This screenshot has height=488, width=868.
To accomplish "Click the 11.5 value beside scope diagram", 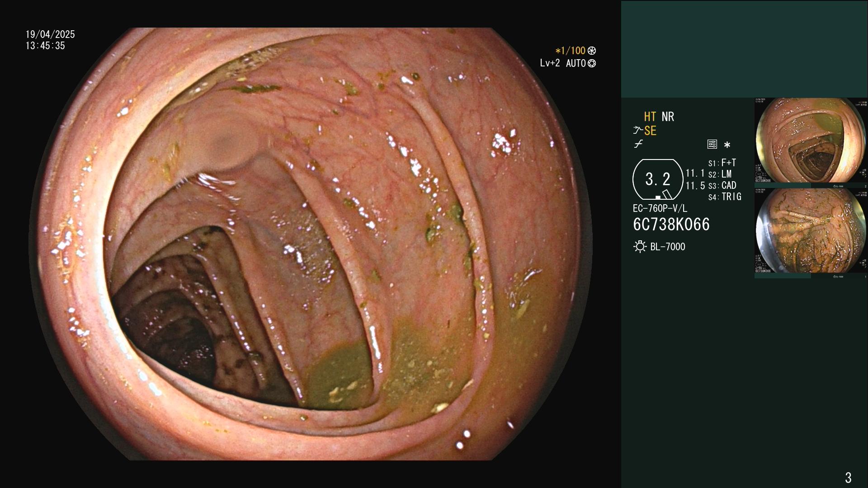I will coord(695,186).
